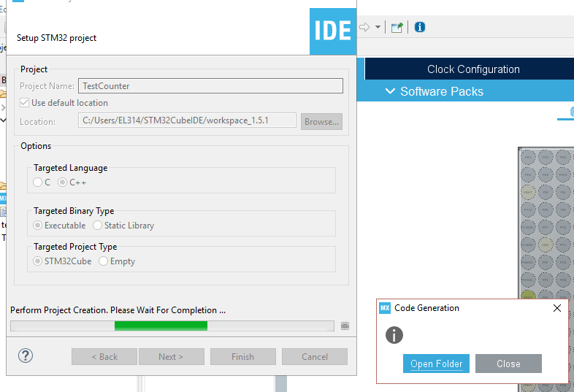Click the help question mark icon
The image size is (574, 392).
point(26,356)
